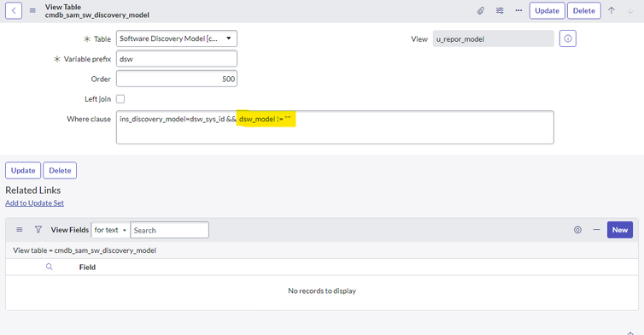Click the View Fields search box
Screen dimensions: 644x335
pyautogui.click(x=169, y=230)
